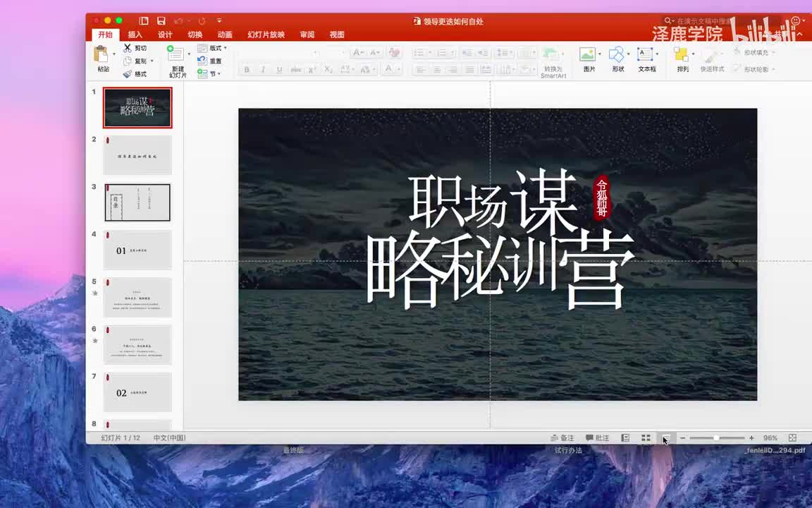Open the New Slide dropdown arrow
812x508 pixels.
[x=188, y=54]
